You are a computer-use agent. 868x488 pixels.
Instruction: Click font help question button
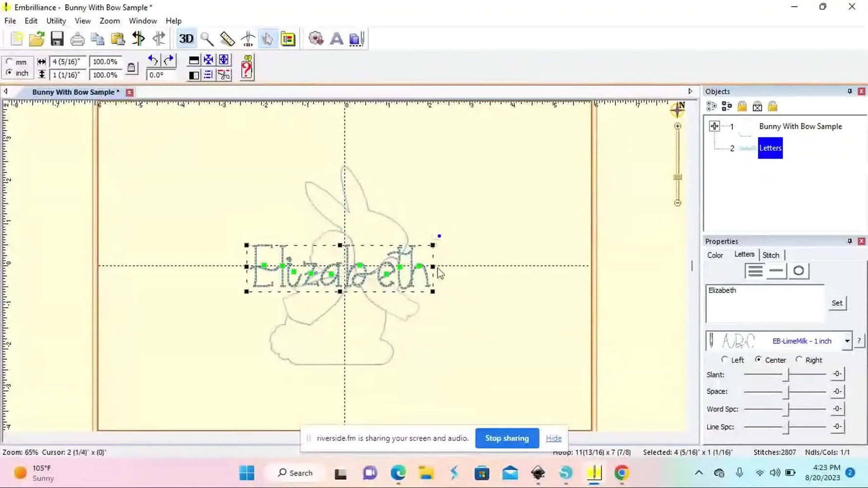point(859,341)
